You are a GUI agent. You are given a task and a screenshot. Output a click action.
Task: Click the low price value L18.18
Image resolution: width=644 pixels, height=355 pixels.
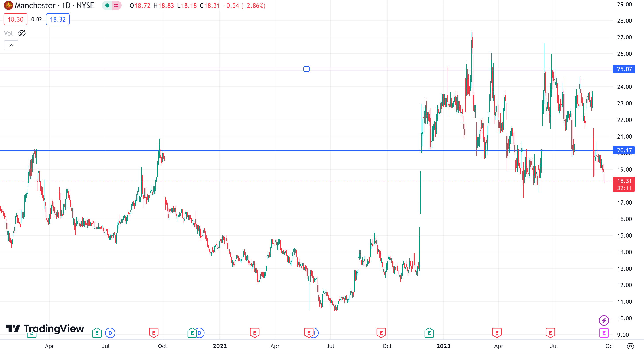[187, 6]
